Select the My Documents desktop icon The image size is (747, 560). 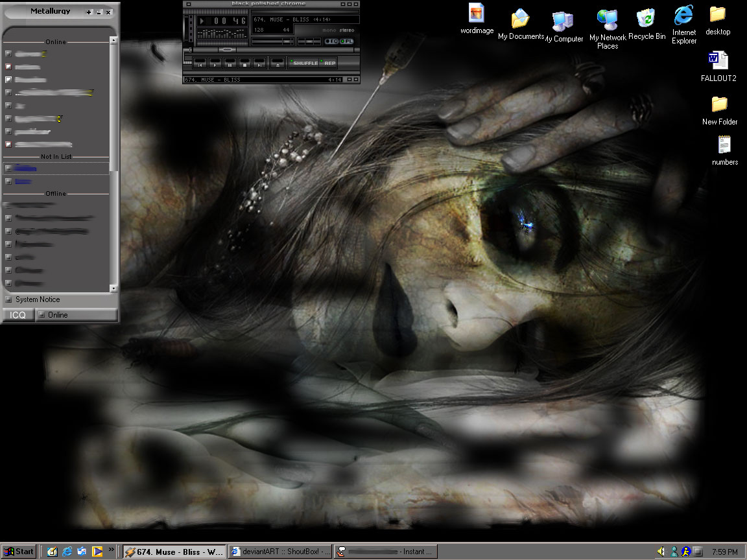[521, 24]
